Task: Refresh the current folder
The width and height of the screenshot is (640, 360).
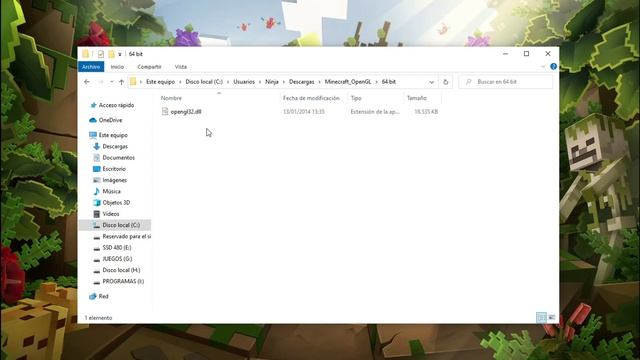Action: (x=445, y=82)
